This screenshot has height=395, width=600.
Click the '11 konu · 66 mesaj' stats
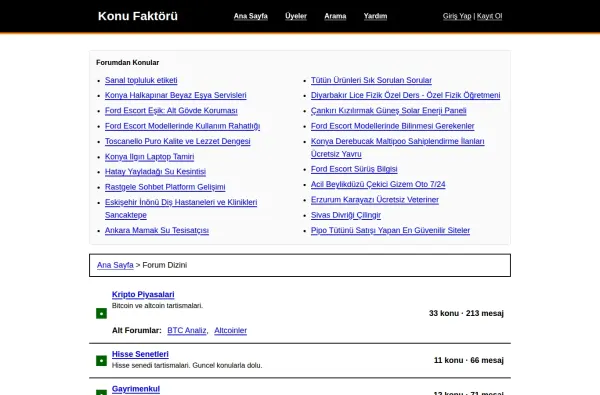[x=469, y=360]
